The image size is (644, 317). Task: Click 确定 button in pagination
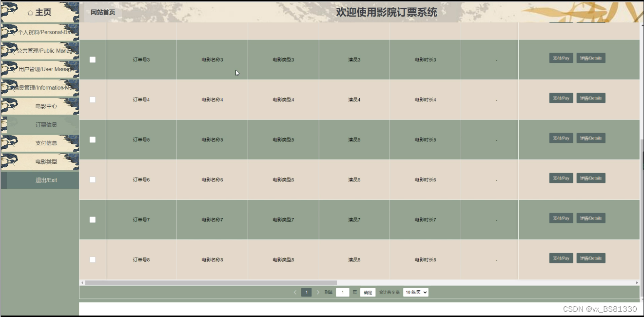368,293
